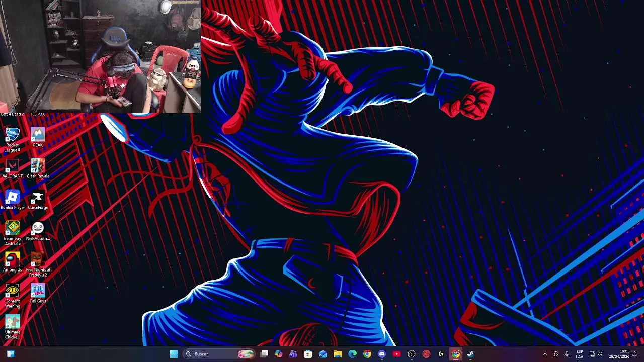Open the Rocket League desktop shortcut
Screen dimensions: 644x362
(x=12, y=139)
